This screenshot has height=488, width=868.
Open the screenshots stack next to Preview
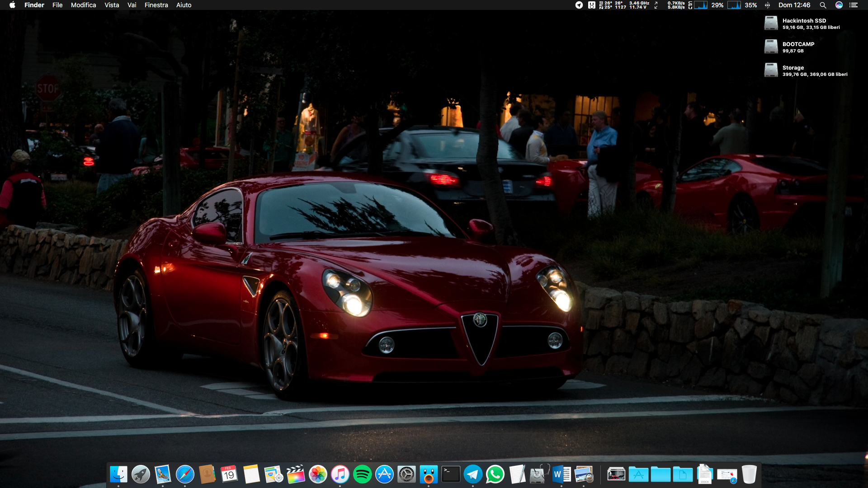(616, 474)
